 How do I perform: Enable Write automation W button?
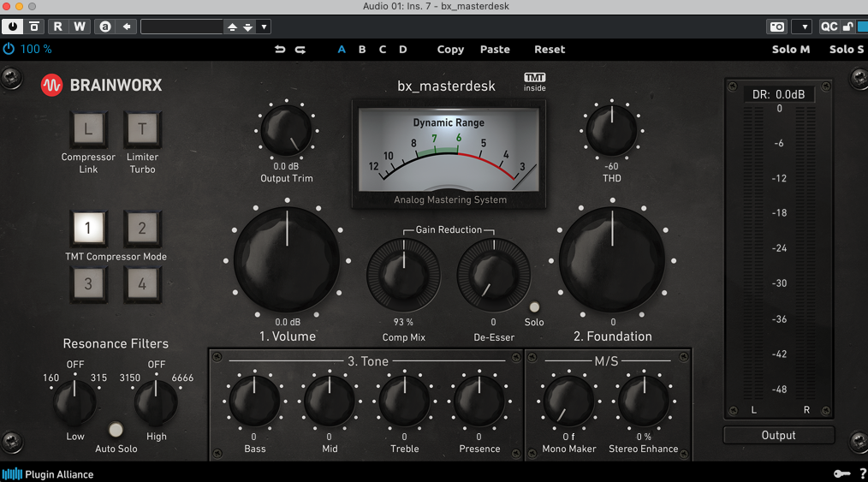point(79,27)
